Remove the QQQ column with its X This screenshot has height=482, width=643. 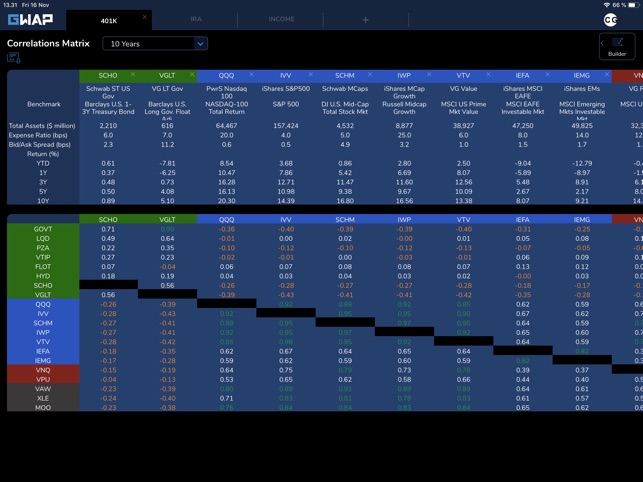(251, 74)
